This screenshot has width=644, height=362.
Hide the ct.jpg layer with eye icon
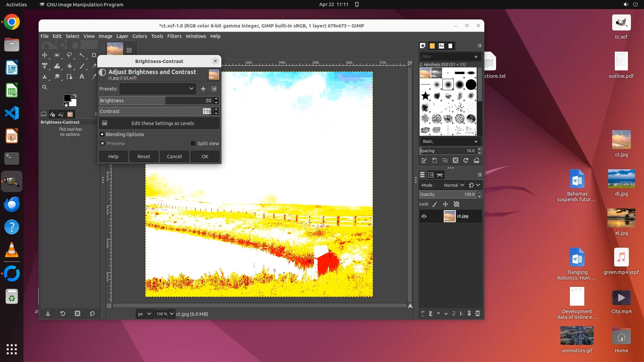point(424,216)
